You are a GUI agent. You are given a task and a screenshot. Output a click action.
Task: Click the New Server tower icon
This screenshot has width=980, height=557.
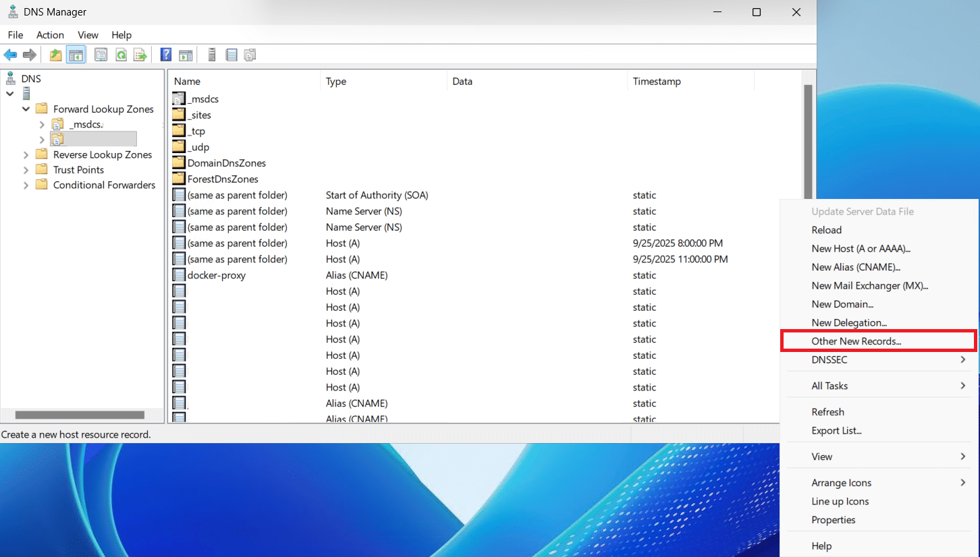(212, 55)
